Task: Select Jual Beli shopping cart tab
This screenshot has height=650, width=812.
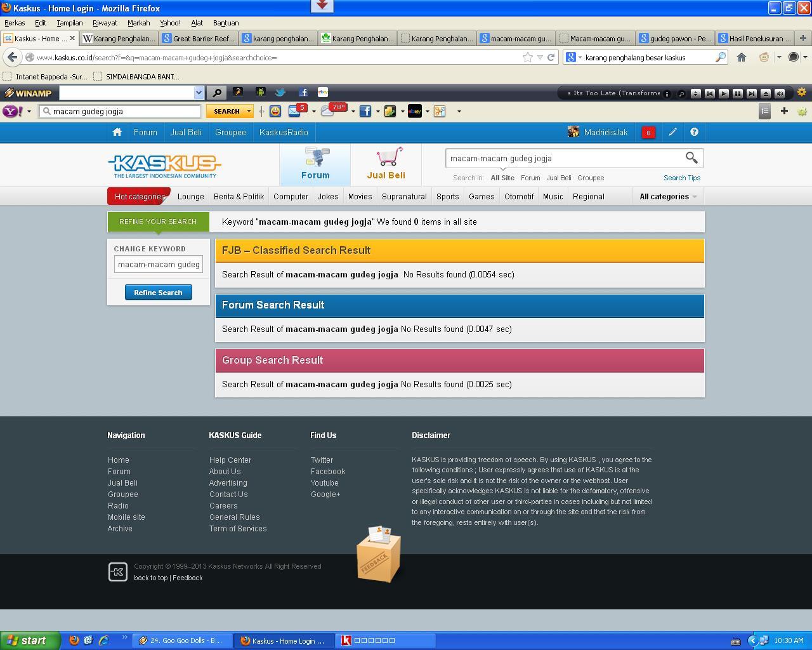Action: (x=386, y=164)
